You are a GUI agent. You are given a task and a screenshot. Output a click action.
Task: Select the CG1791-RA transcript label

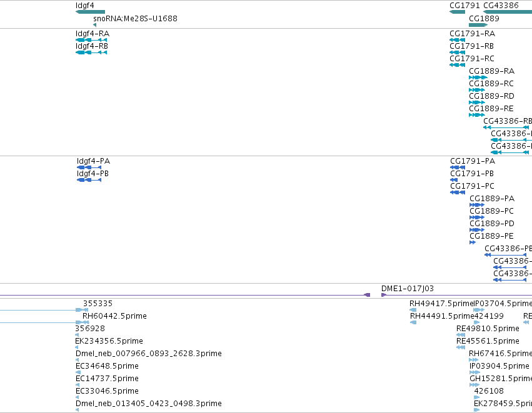click(x=472, y=34)
